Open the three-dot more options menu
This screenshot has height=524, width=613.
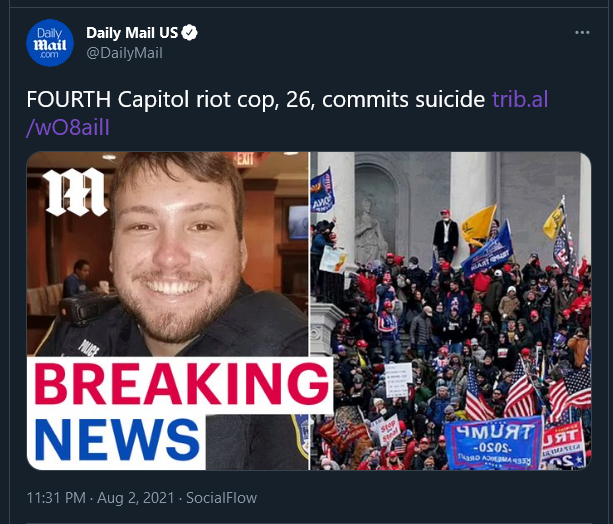click(582, 32)
